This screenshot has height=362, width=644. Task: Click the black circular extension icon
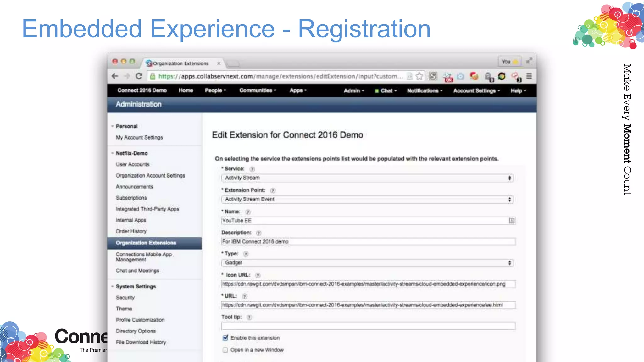502,76
